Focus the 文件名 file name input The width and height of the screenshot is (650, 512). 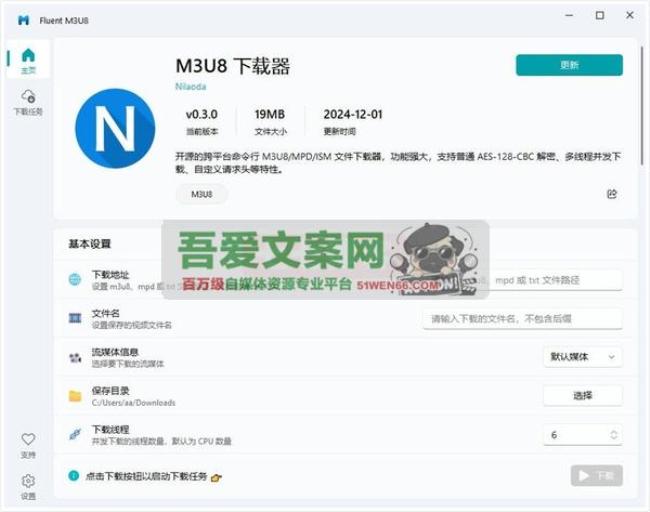(x=522, y=319)
